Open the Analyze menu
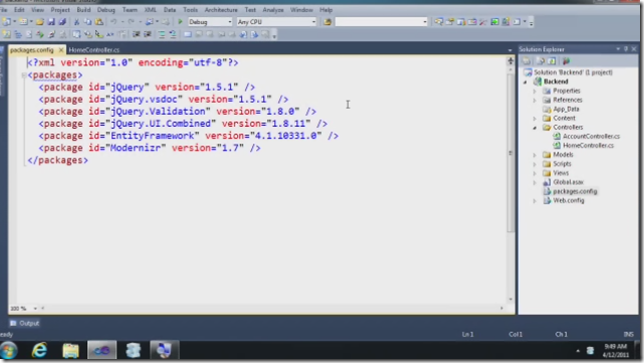The width and height of the screenshot is (644, 363). click(273, 9)
